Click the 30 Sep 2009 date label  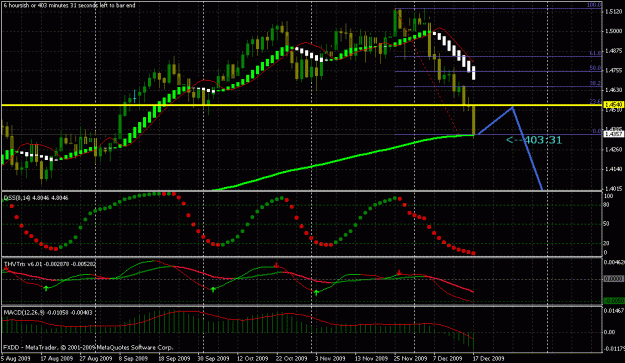pyautogui.click(x=214, y=359)
